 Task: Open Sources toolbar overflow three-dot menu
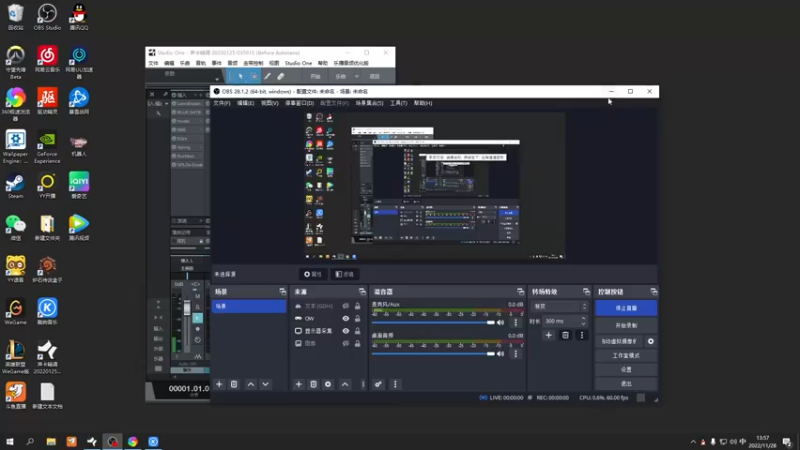click(363, 384)
